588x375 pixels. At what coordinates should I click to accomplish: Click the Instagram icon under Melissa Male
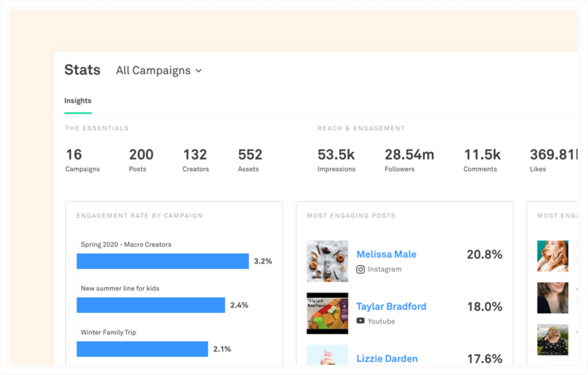[x=361, y=269]
